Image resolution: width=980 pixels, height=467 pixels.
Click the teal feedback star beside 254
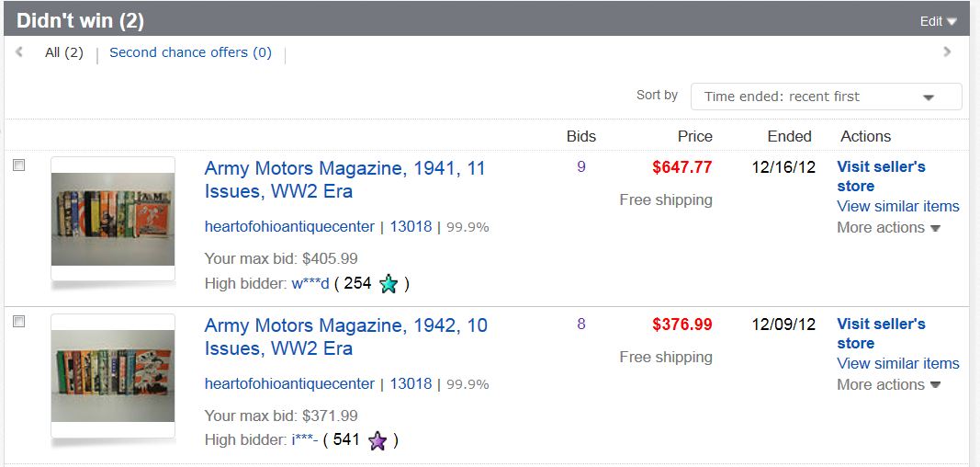389,284
